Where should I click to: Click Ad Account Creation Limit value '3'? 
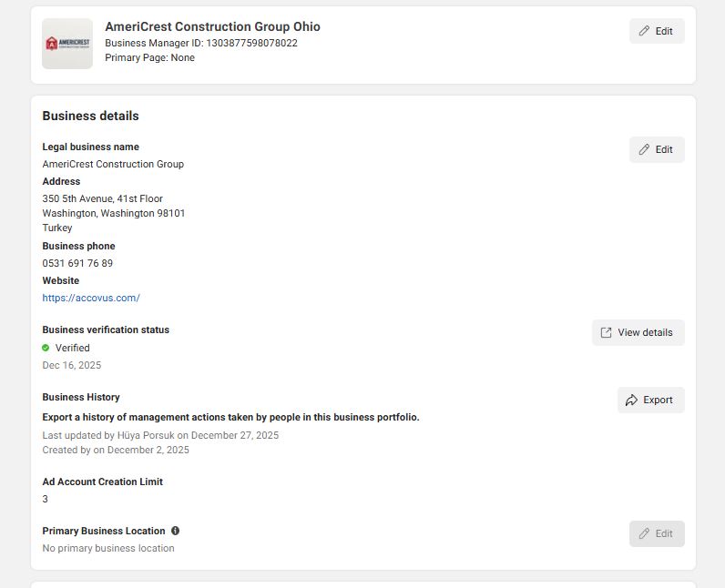point(45,499)
